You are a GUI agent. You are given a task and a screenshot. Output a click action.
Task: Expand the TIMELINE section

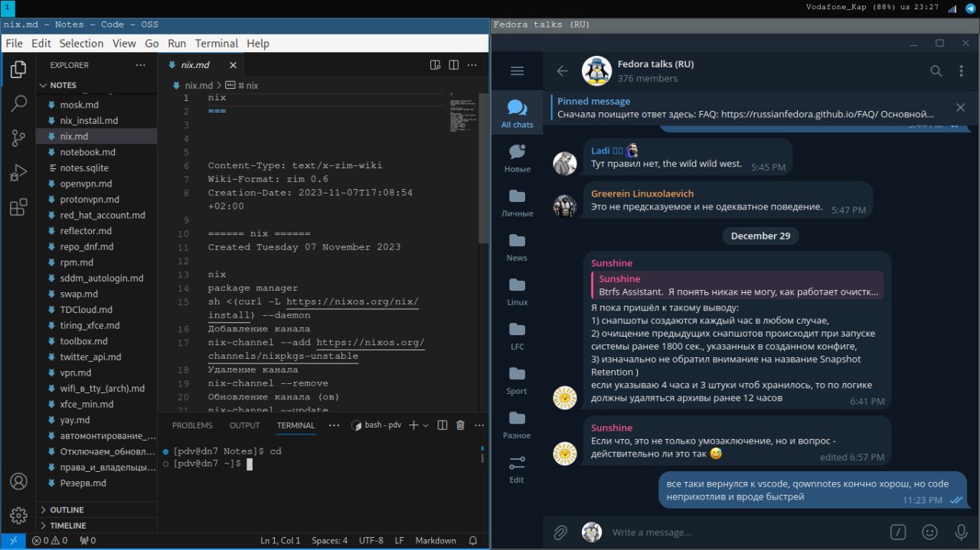(x=96, y=526)
